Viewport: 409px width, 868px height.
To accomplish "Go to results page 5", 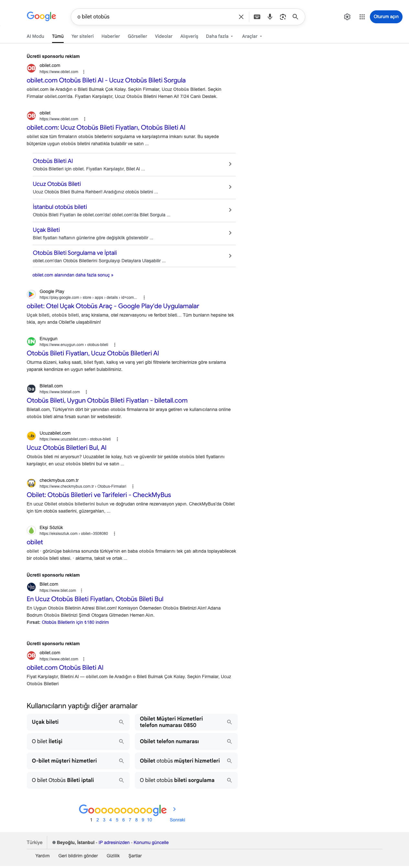I will click(117, 819).
